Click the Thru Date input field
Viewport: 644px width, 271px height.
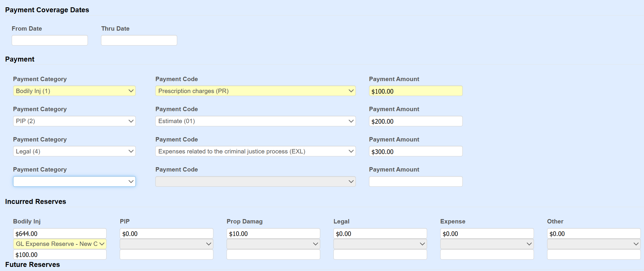pyautogui.click(x=139, y=40)
